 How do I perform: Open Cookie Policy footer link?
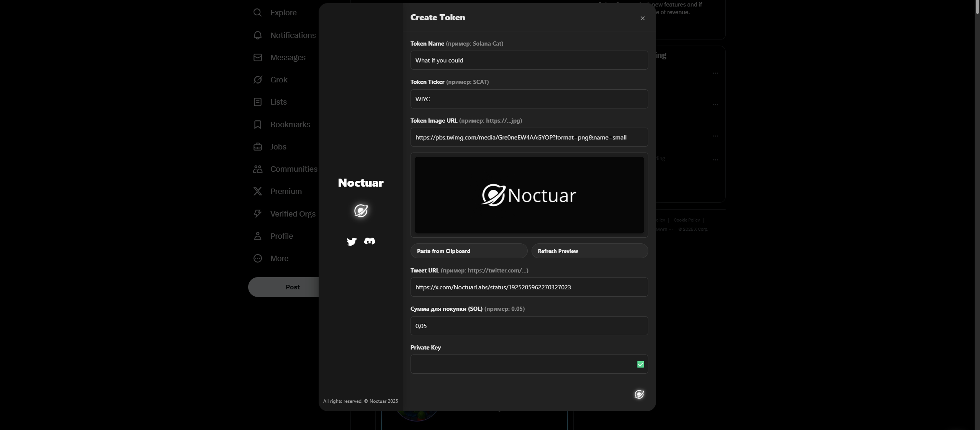[x=687, y=220]
